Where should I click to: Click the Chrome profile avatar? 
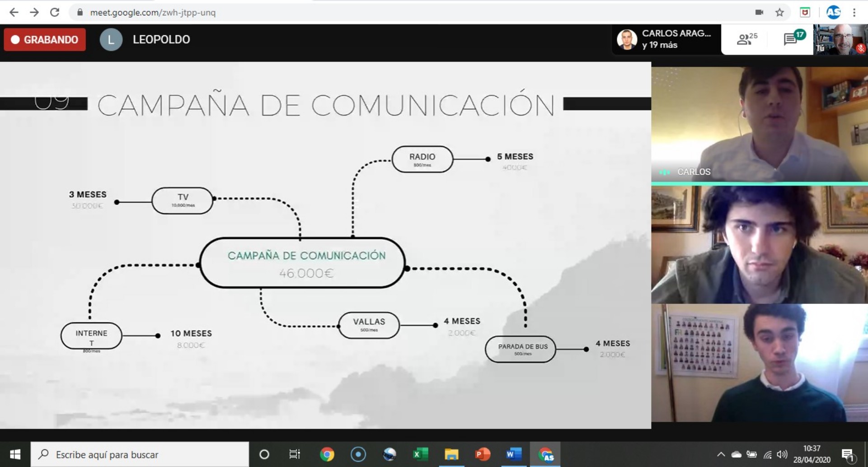[x=833, y=13]
